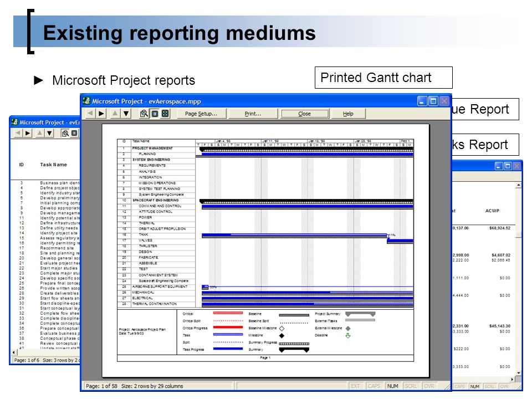Click scroll left arrow in left background window
The height and width of the screenshot is (399, 532).
[13, 352]
